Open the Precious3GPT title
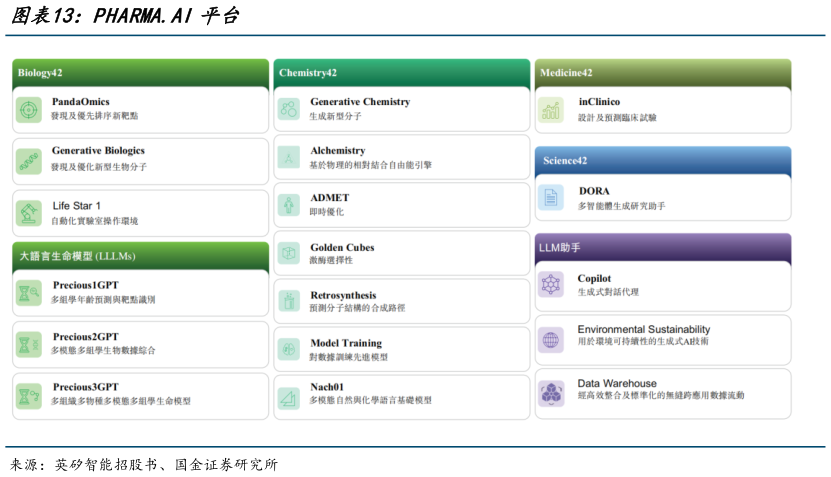 [x=86, y=387]
